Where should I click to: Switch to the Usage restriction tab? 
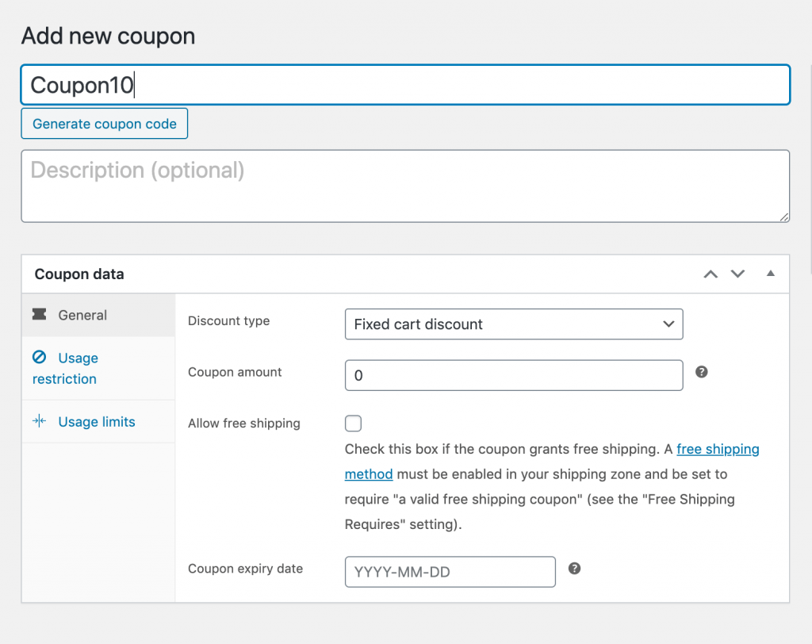(98, 368)
